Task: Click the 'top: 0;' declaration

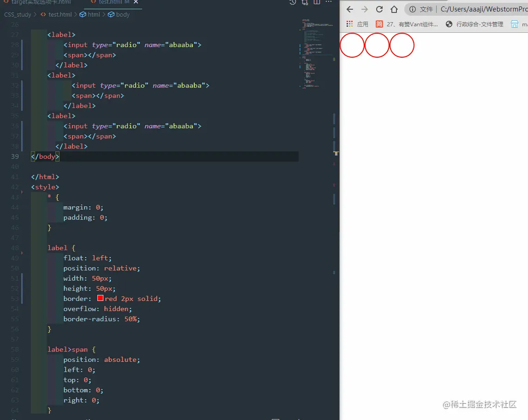Action: (77, 380)
